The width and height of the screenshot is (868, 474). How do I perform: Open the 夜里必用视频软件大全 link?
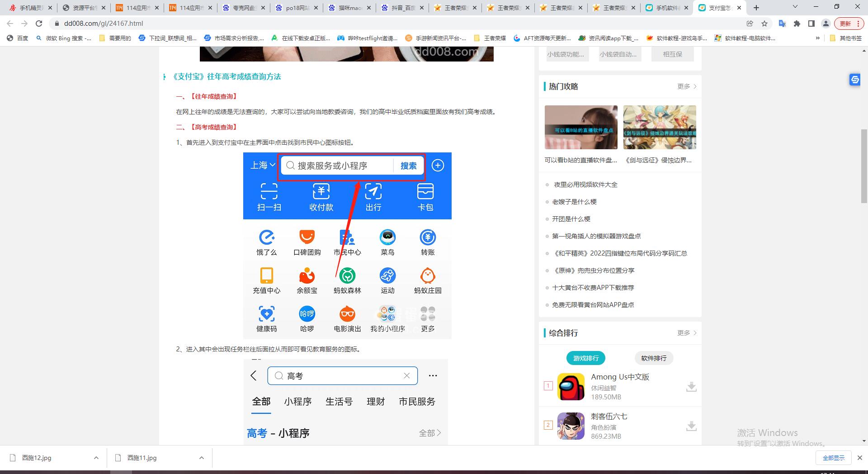tap(585, 185)
